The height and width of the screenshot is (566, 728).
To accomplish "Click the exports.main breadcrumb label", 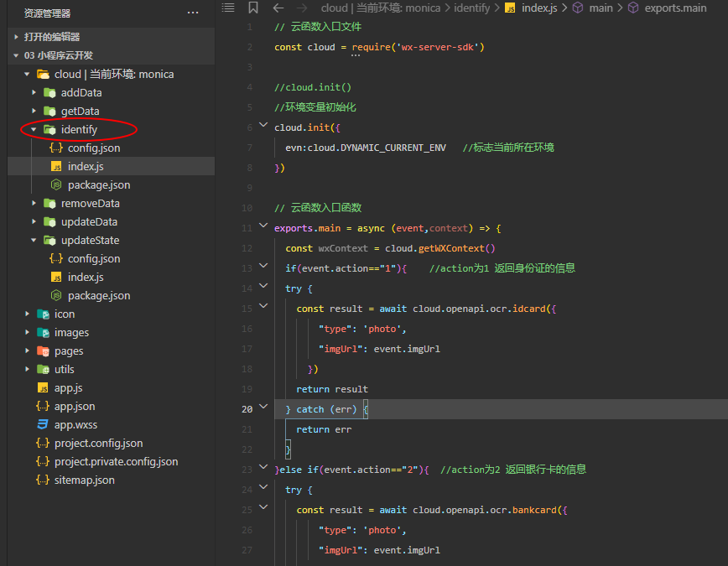I will [x=675, y=8].
